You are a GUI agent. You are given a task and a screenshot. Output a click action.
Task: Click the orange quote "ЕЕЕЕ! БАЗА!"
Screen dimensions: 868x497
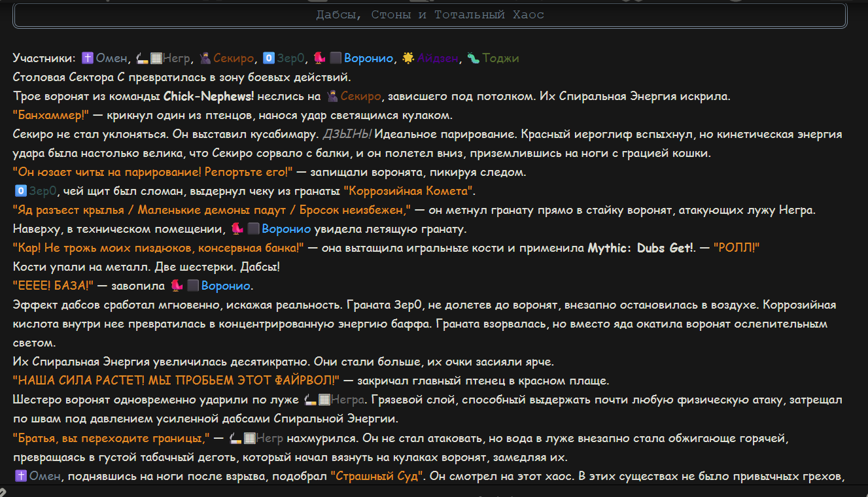tap(54, 286)
